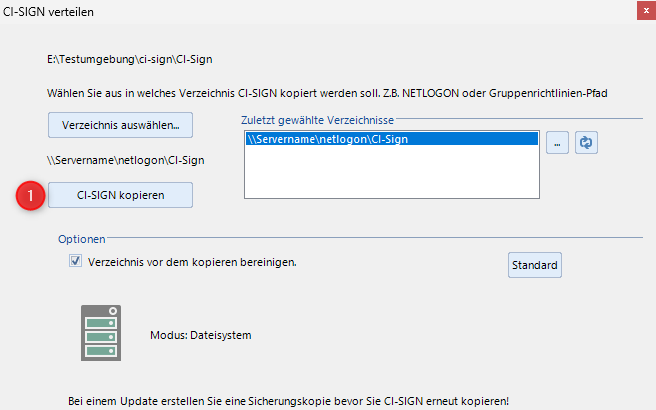Click the 'CI-SIGN verteilen' window title
Image resolution: width=656 pixels, height=410 pixels.
click(51, 12)
